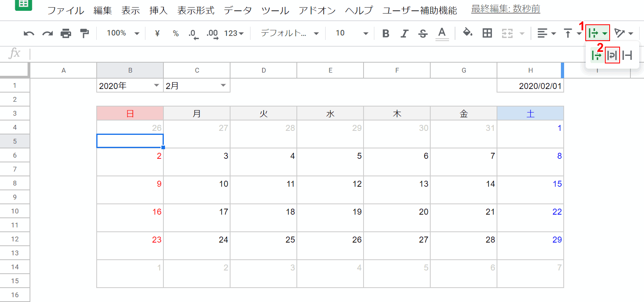Open the アドオン menu
Viewport: 644px width, 302px height.
click(x=317, y=11)
